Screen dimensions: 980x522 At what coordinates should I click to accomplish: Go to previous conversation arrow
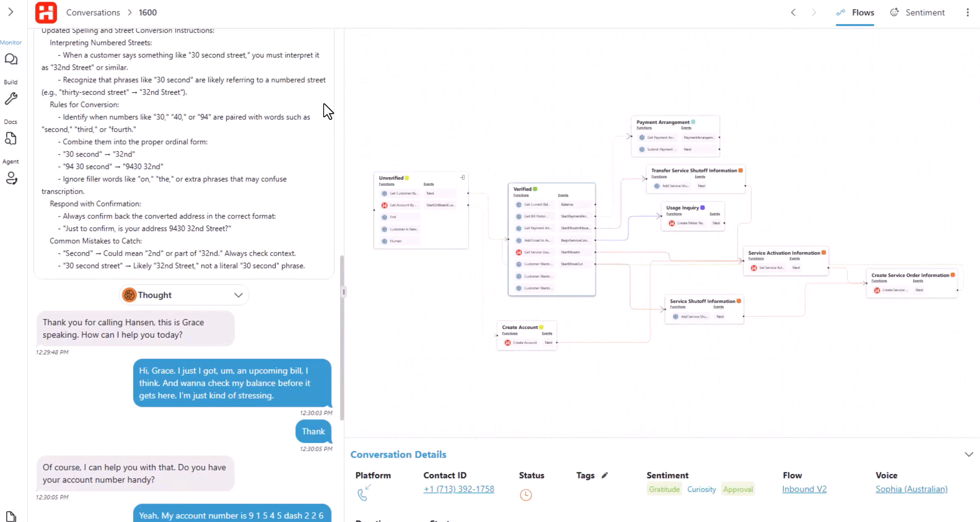(793, 12)
